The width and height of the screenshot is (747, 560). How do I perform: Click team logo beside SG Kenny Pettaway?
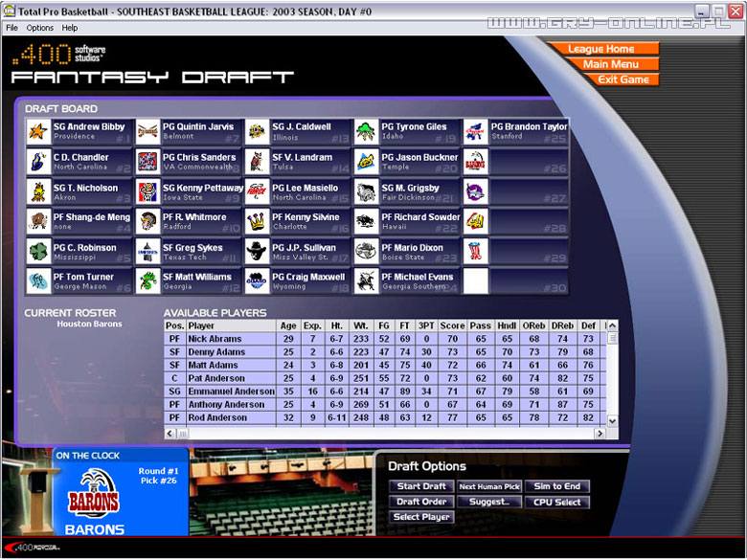(147, 191)
